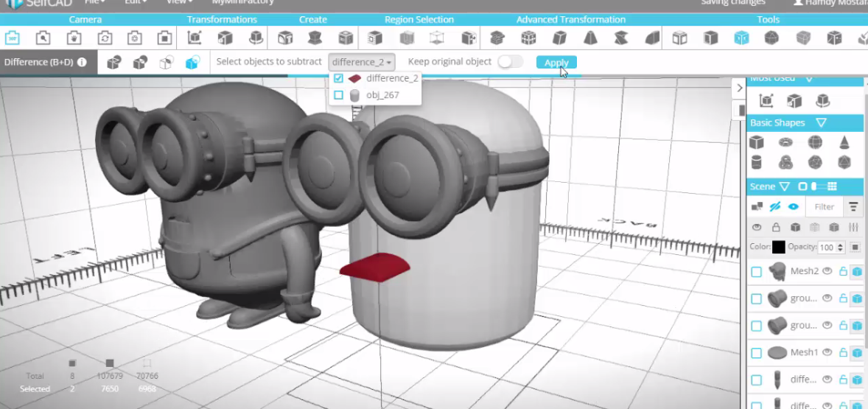The height and width of the screenshot is (409, 868).
Task: Hide the Mesh2 object via eye icon
Action: click(x=827, y=270)
